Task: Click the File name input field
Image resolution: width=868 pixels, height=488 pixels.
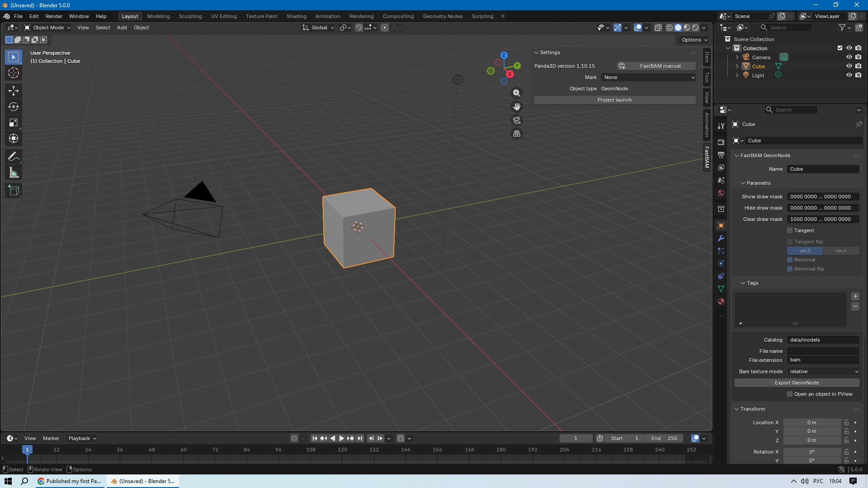Action: (823, 351)
